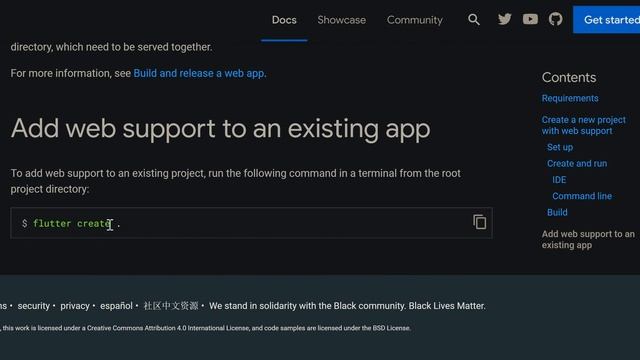Viewport: 640px width, 360px height.
Task: Go to Command line section link
Action: tap(582, 196)
